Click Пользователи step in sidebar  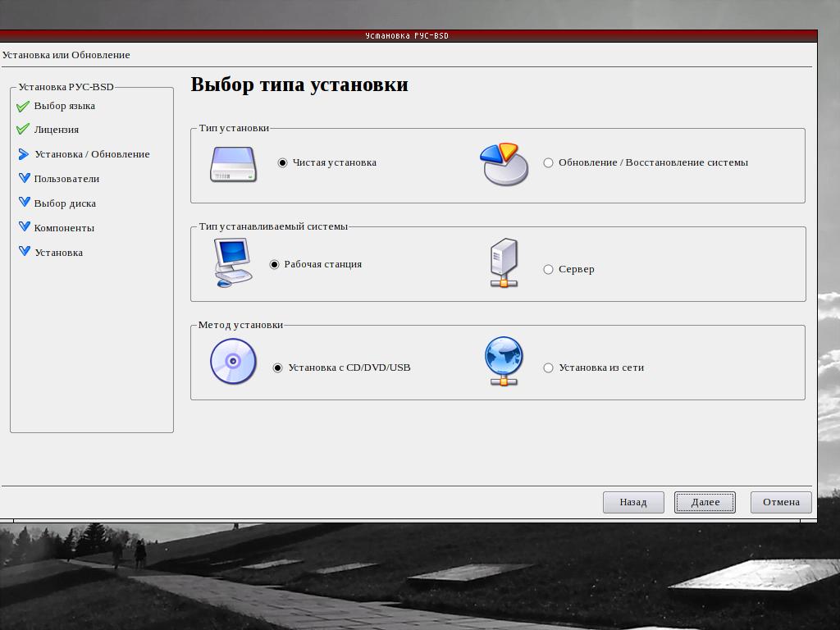[x=66, y=179]
